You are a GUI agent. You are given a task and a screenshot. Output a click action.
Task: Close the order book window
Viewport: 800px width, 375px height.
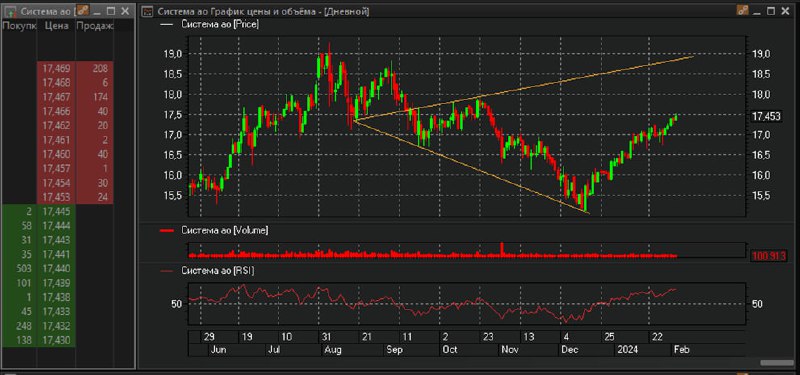coord(125,11)
